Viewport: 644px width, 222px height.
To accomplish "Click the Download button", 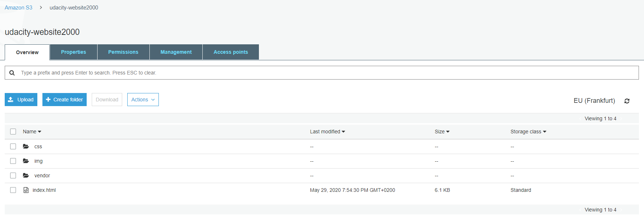I will coord(107,100).
